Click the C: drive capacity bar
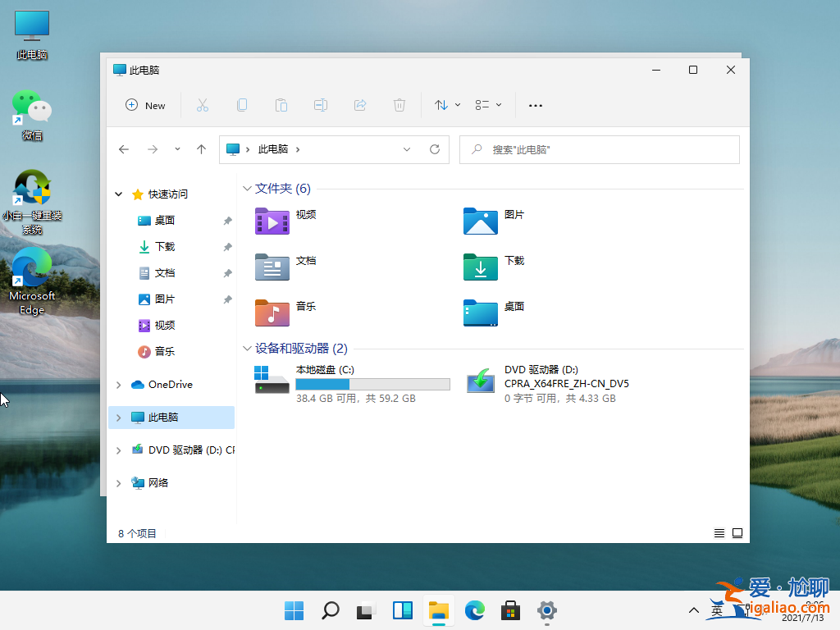840x630 pixels. pyautogui.click(x=372, y=384)
